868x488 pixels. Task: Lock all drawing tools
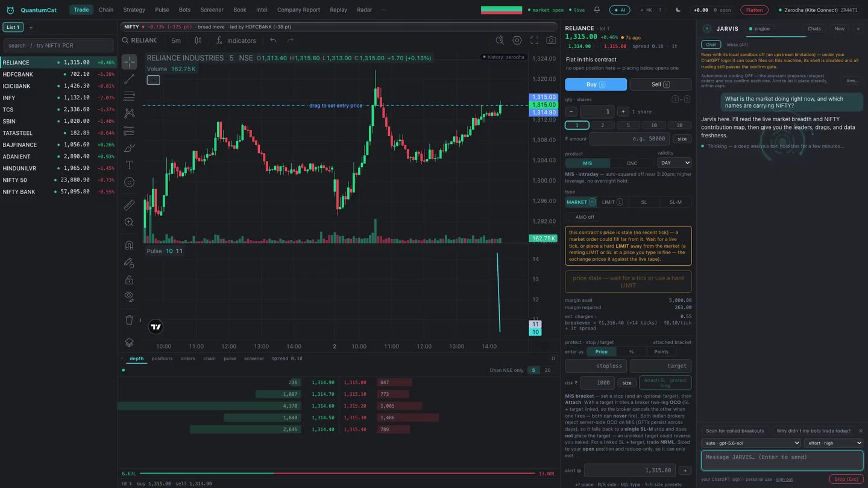point(129,280)
